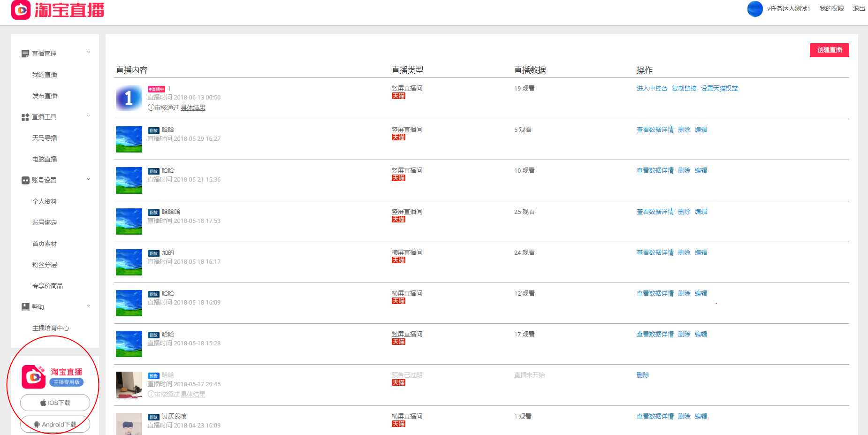
Task: Click the 预告 badge on the 2018-05-17 row
Action: coord(153,376)
